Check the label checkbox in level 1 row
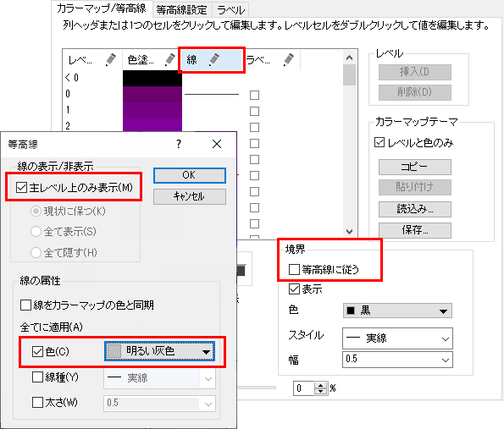The width and height of the screenshot is (504, 429). pyautogui.click(x=255, y=111)
